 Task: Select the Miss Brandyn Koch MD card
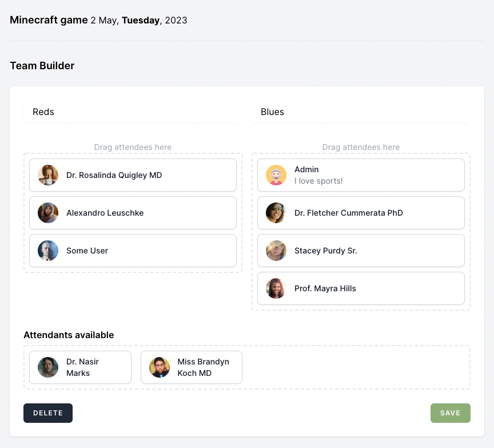coord(192,367)
